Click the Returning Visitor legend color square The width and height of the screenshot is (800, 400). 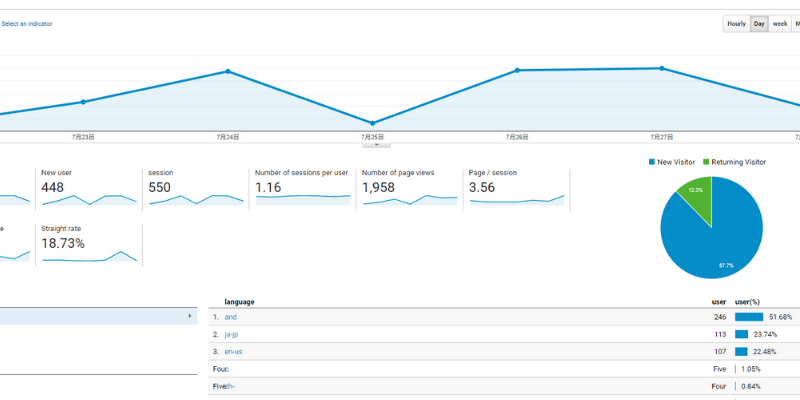(x=706, y=162)
